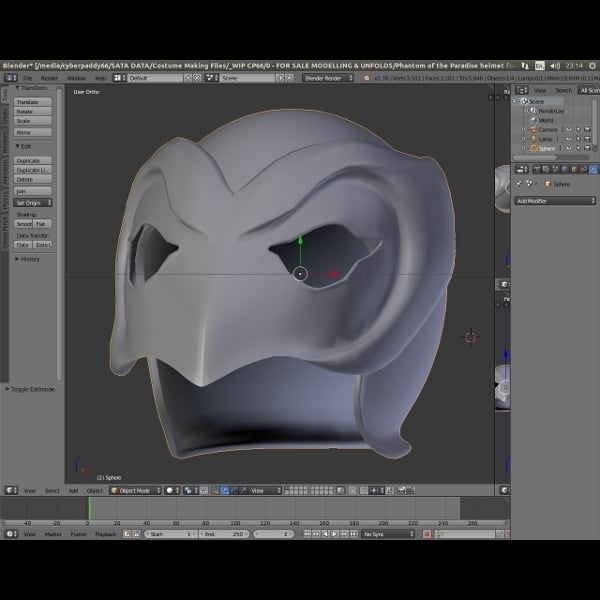600x600 pixels.
Task: Collapse the Scene tree item
Action: (515, 101)
